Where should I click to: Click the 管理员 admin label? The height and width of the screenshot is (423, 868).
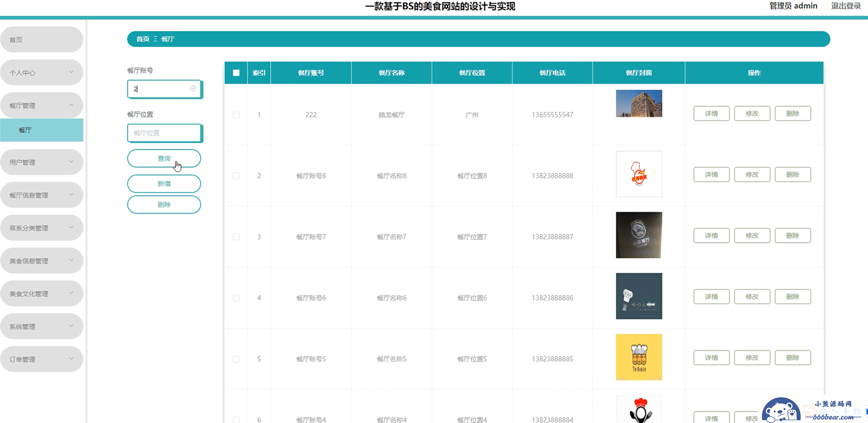[x=793, y=6]
